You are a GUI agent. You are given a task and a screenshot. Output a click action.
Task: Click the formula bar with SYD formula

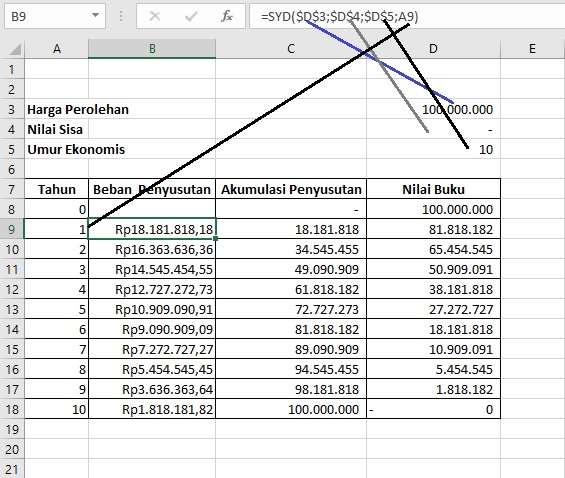click(407, 16)
